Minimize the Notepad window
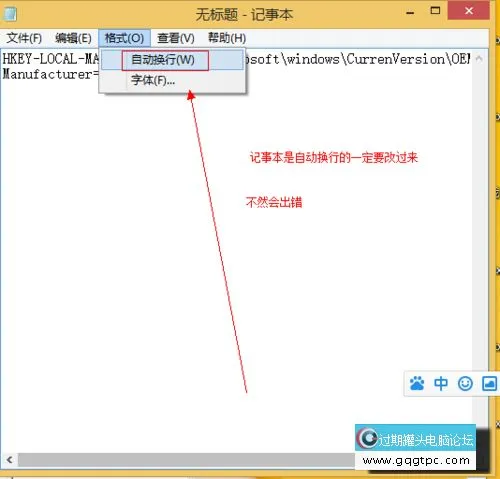This screenshot has height=479, width=500. click(x=411, y=13)
